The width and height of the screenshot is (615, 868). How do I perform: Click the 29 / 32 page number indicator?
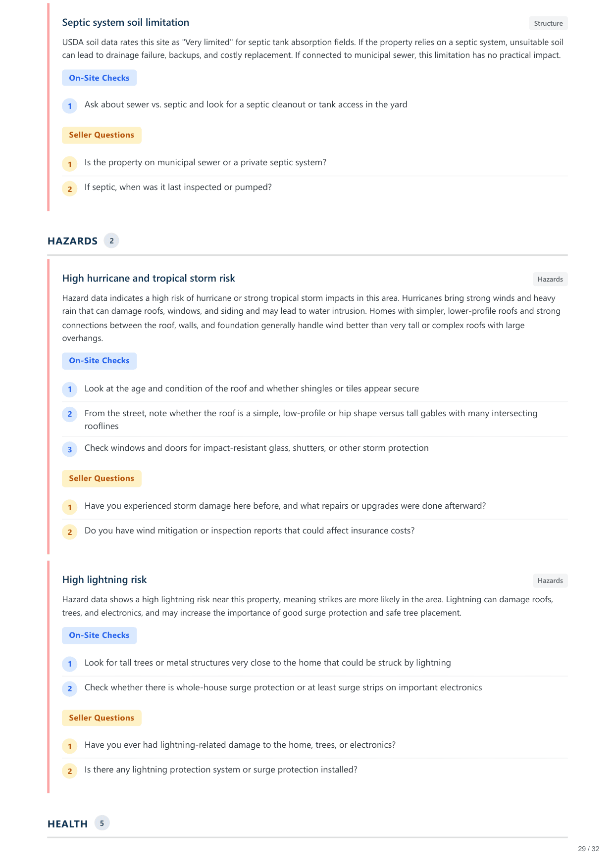point(588,849)
